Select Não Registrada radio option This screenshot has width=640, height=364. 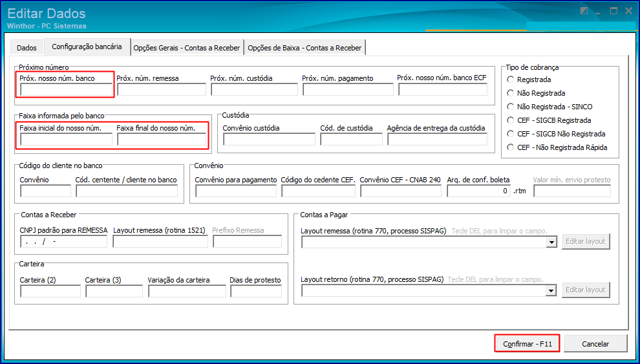coord(535,93)
